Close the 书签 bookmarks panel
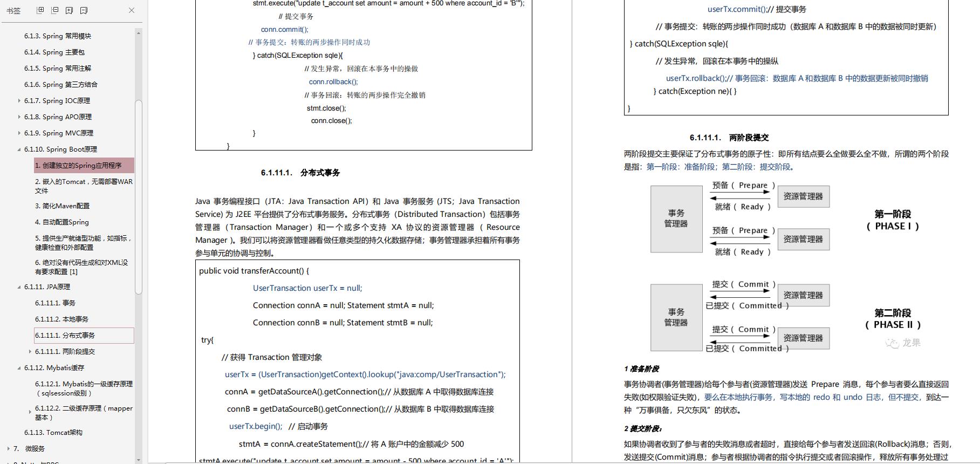Image resolution: width=980 pixels, height=464 pixels. 132,10
